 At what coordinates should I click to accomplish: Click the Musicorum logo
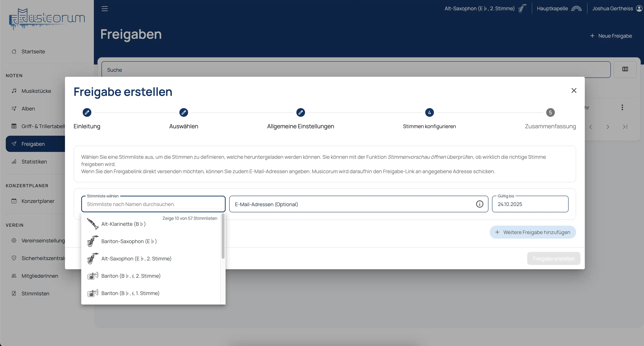tap(47, 19)
